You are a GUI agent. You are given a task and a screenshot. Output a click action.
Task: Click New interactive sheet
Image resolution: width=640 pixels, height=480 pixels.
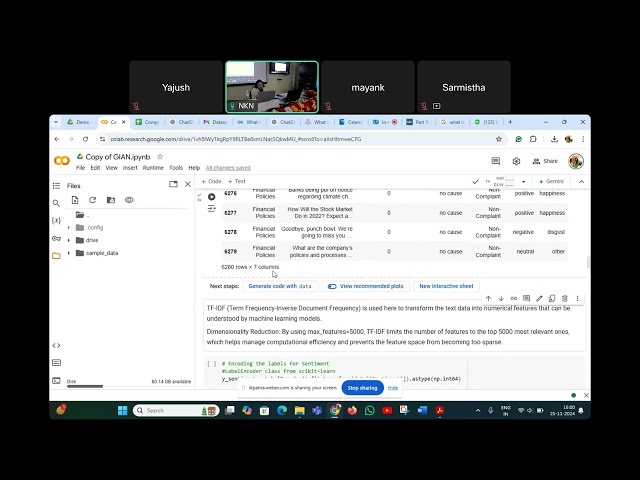pos(446,286)
